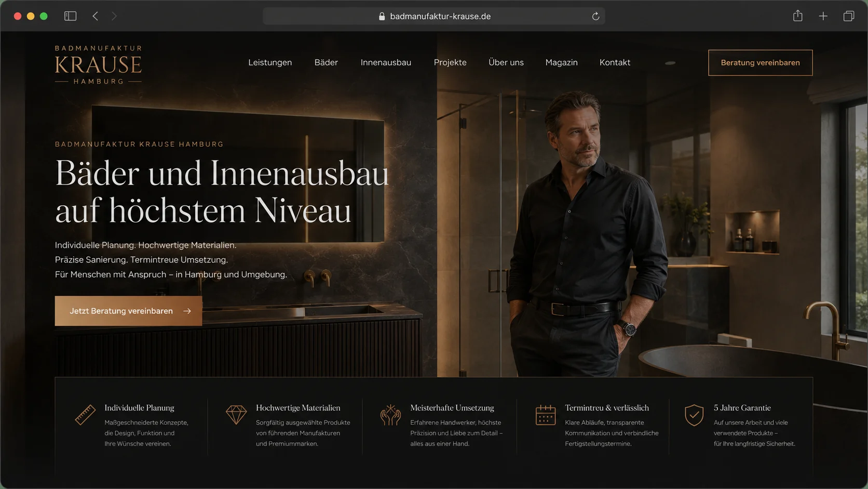Click the text Individuelle Planung. Hochwertige Materialien.
This screenshot has height=489, width=868.
pyautogui.click(x=146, y=245)
